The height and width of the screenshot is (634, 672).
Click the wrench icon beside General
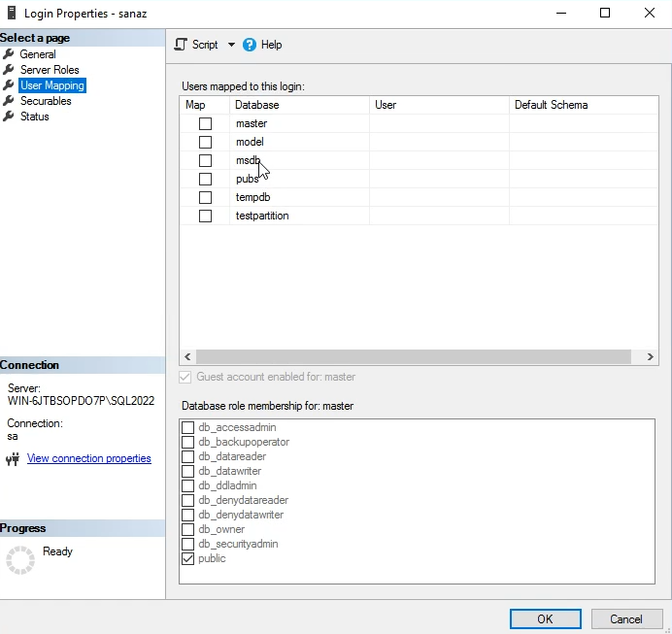point(8,54)
